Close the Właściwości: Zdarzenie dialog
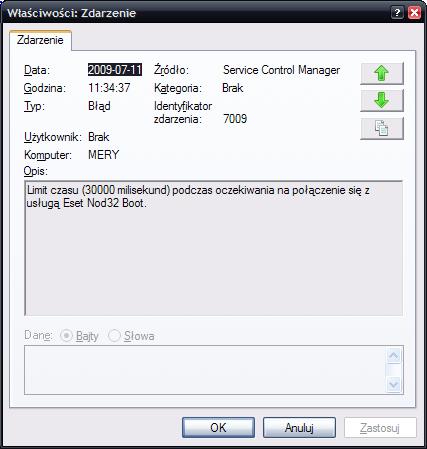 pyautogui.click(x=414, y=13)
